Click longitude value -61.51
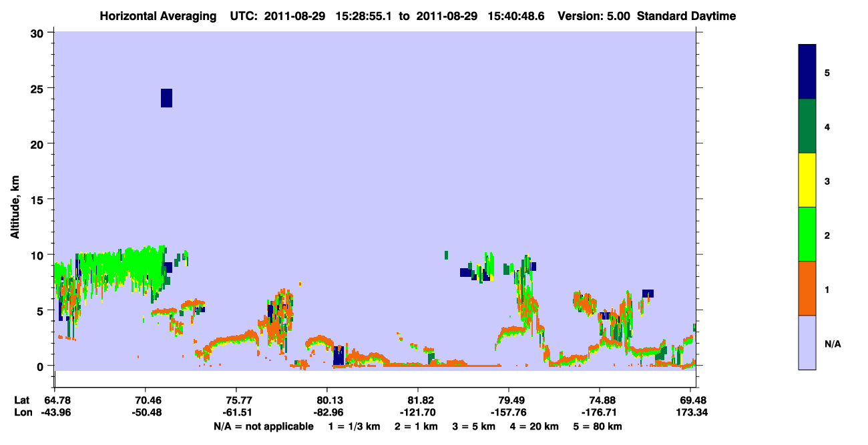 (236, 412)
